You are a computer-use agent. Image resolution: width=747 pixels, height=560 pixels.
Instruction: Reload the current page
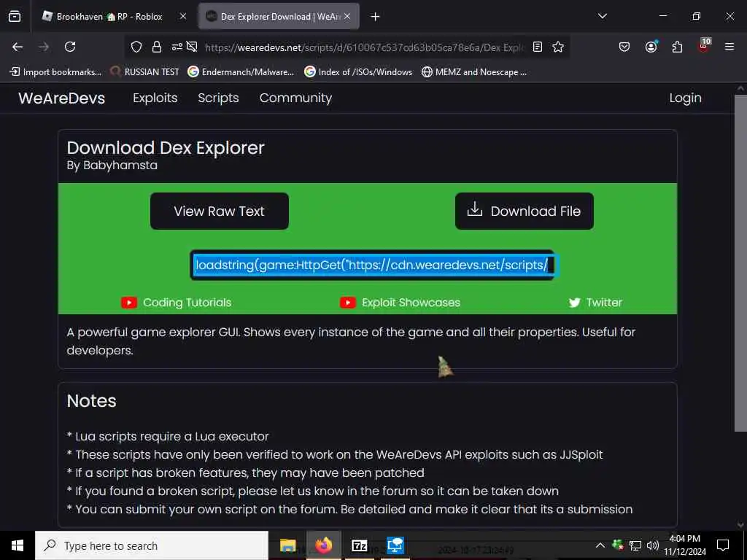coord(70,47)
